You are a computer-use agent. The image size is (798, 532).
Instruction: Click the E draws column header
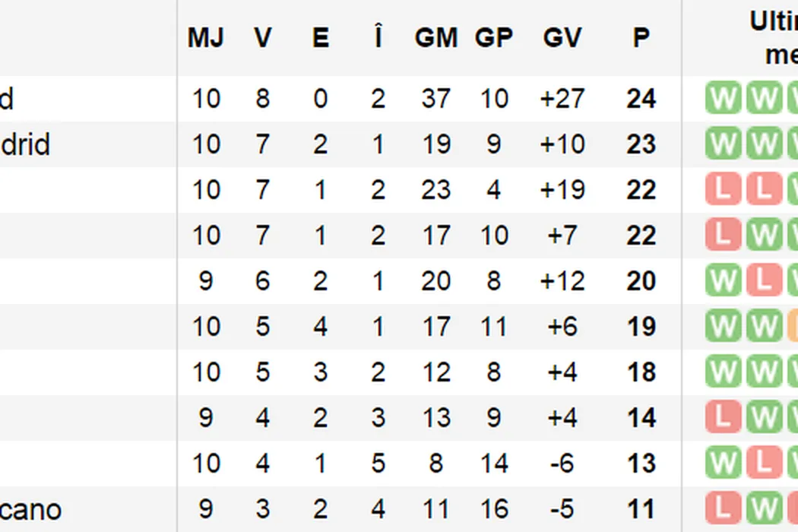click(321, 38)
